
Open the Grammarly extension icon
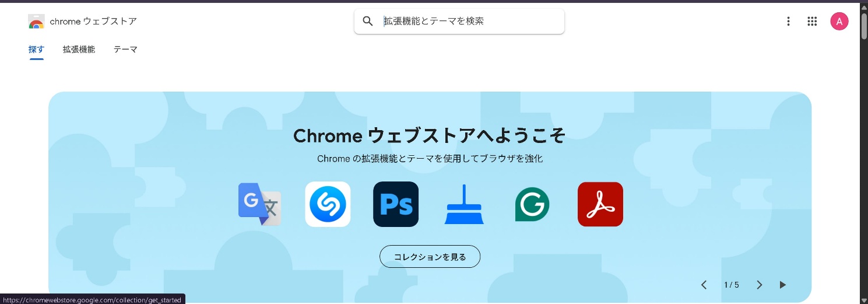pos(532,204)
